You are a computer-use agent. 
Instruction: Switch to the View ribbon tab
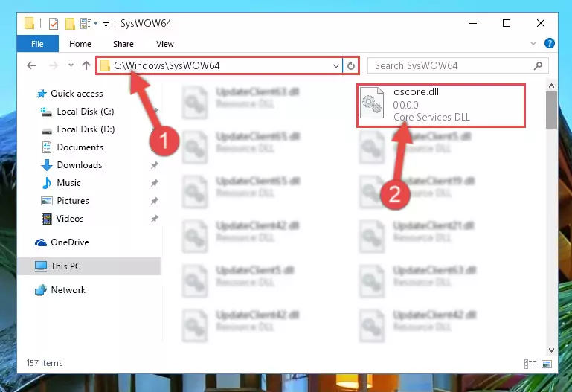(165, 44)
